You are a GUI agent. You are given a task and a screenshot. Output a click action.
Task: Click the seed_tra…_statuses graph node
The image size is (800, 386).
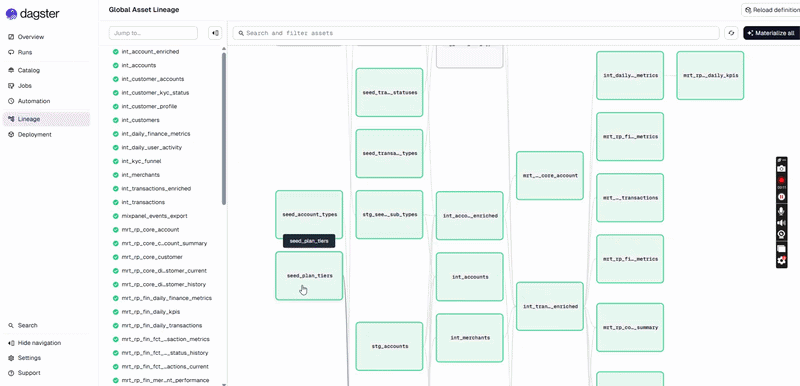(x=389, y=92)
